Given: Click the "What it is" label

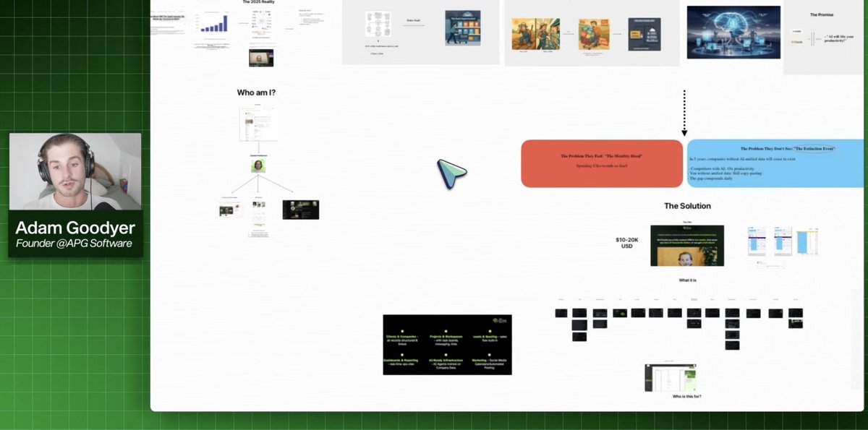Looking at the screenshot, I should pos(687,280).
